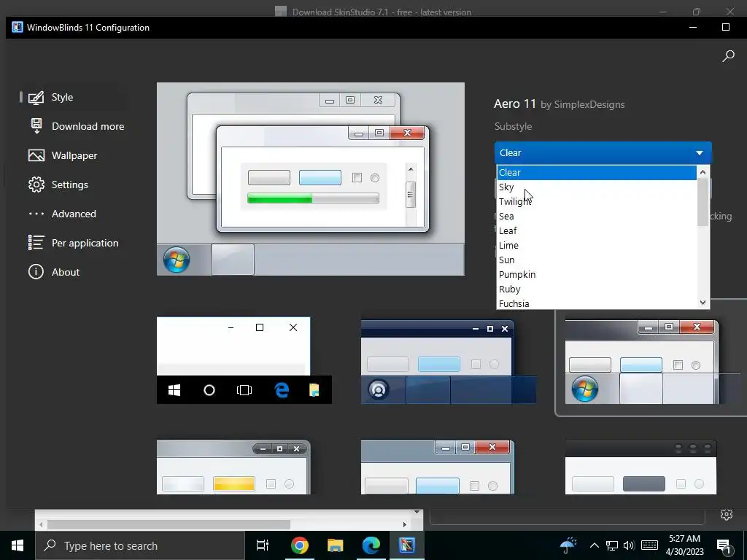
Task: Click substyle list scroll down arrow
Action: point(703,303)
